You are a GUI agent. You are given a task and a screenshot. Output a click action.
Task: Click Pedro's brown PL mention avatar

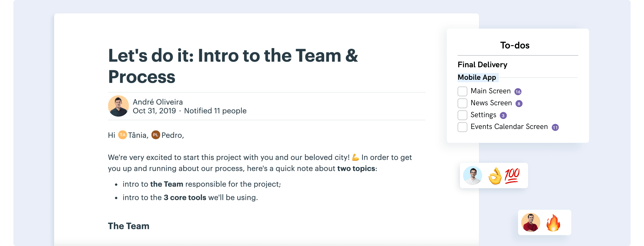tap(155, 135)
